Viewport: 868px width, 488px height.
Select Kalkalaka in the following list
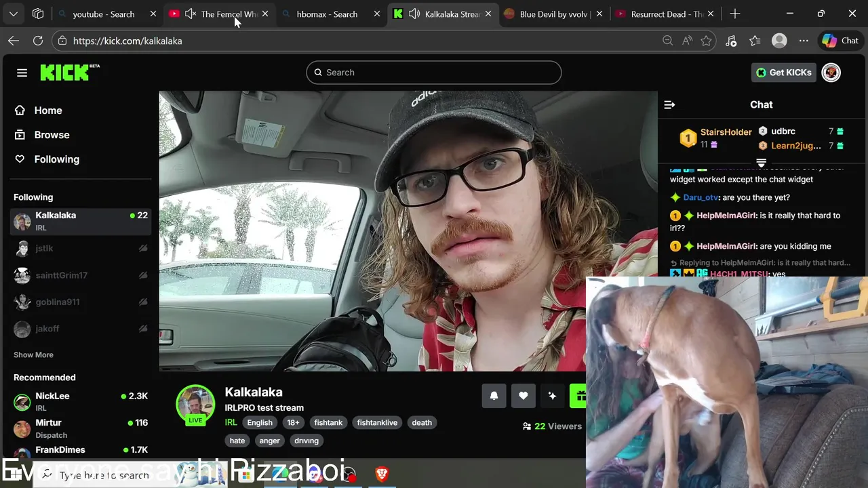coord(81,221)
